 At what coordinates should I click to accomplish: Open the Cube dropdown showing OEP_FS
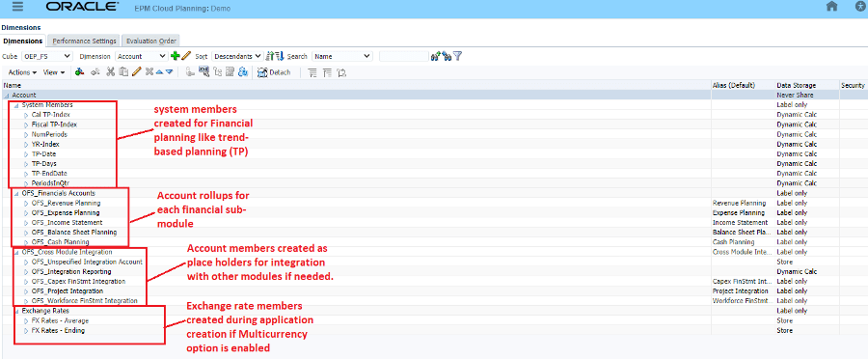[x=46, y=56]
